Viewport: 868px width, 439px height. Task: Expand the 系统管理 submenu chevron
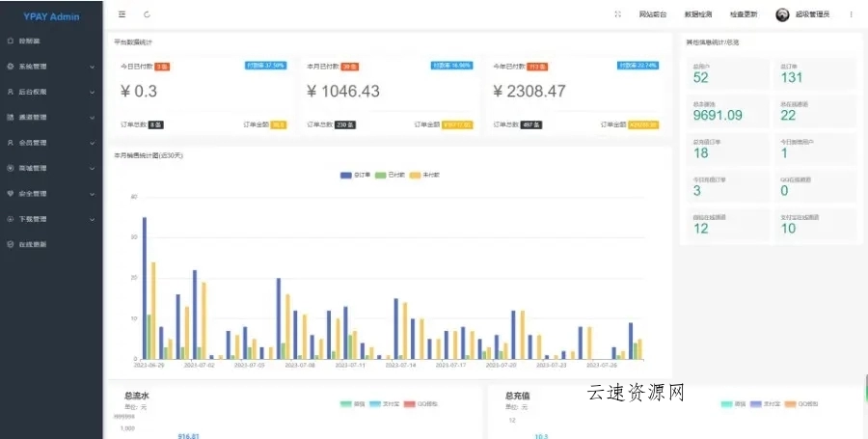point(92,67)
